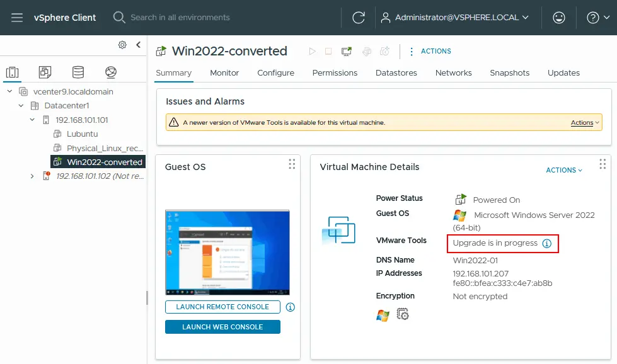Screen dimensions: 617x364
Task: Click the VM hardware settings icon below Encryption
Action: pos(403,314)
